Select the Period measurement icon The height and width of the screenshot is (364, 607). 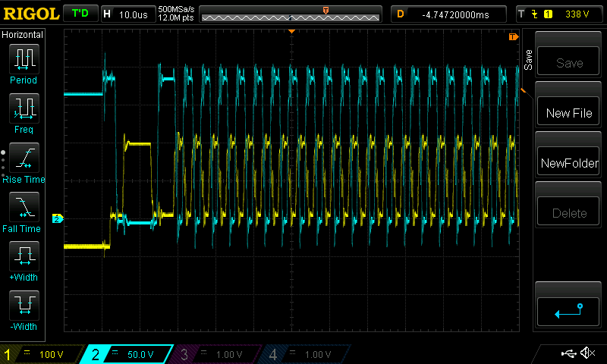click(x=24, y=62)
